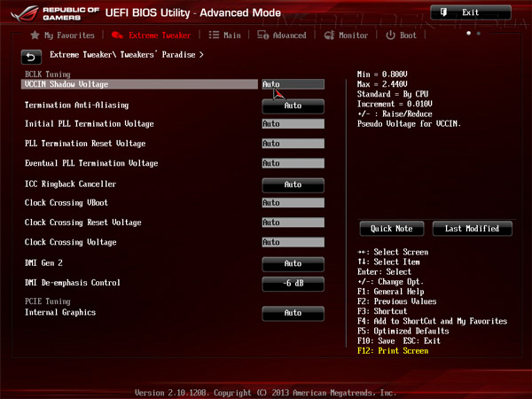Click the Increment = 0.010V help text

[395, 104]
